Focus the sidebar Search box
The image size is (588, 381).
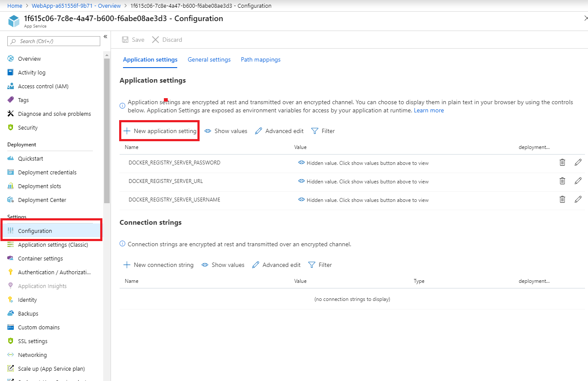(x=54, y=41)
